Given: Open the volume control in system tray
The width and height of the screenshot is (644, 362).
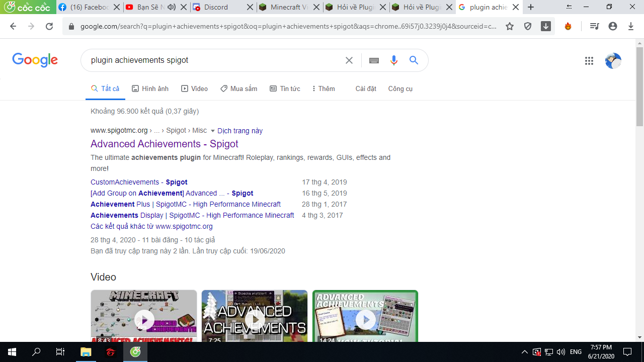Looking at the screenshot, I should 561,352.
